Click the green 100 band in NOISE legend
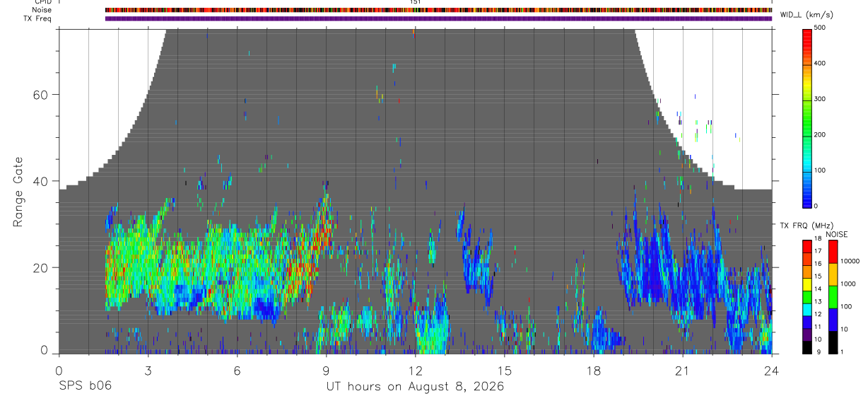This screenshot has height=401, width=868. [833, 296]
